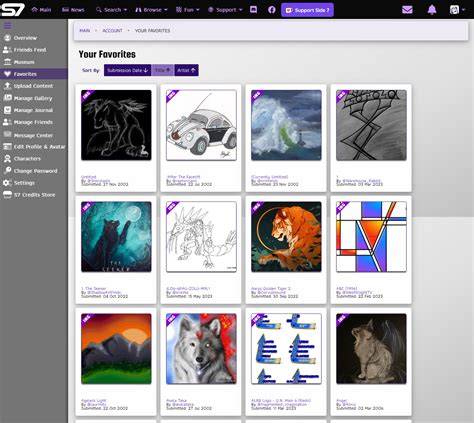Open S7 Credits Store in sidebar
Image resolution: width=474 pixels, height=423 pixels.
34,195
